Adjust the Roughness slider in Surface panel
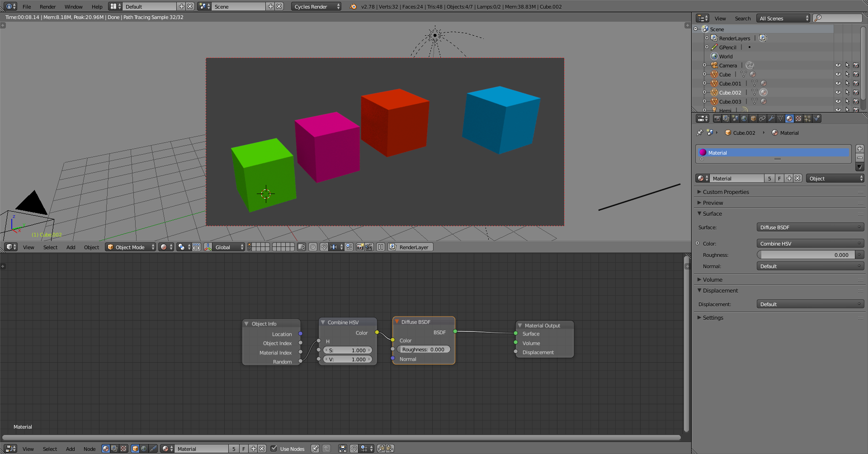 click(806, 255)
